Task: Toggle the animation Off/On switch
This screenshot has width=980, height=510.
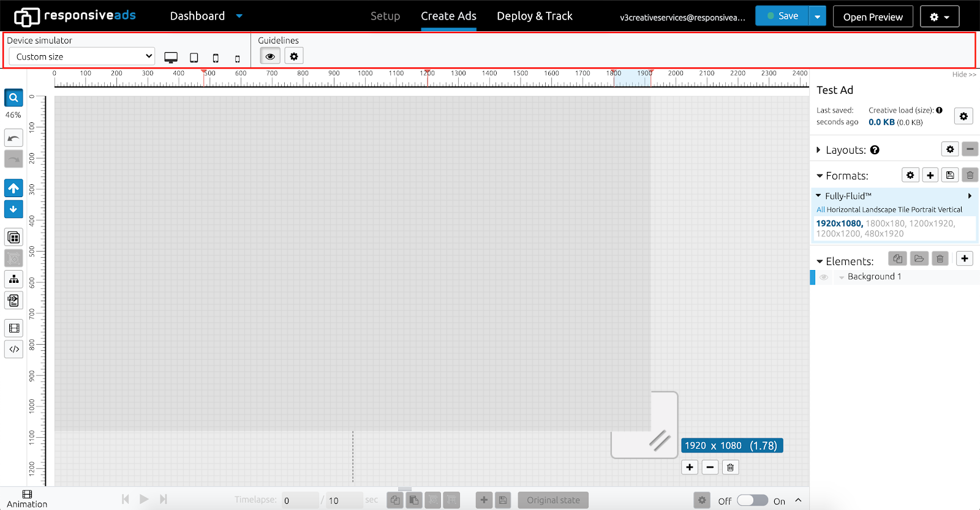Action: (x=752, y=500)
